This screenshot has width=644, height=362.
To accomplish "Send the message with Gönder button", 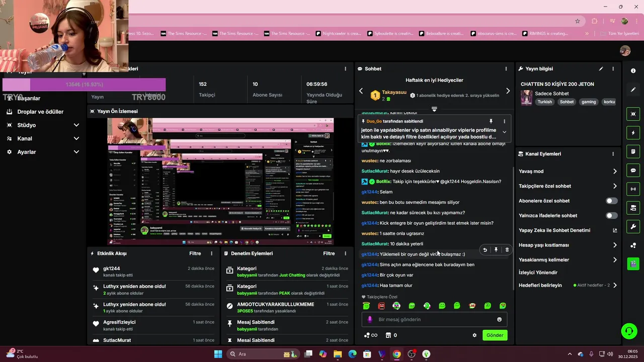I will 495,335.
